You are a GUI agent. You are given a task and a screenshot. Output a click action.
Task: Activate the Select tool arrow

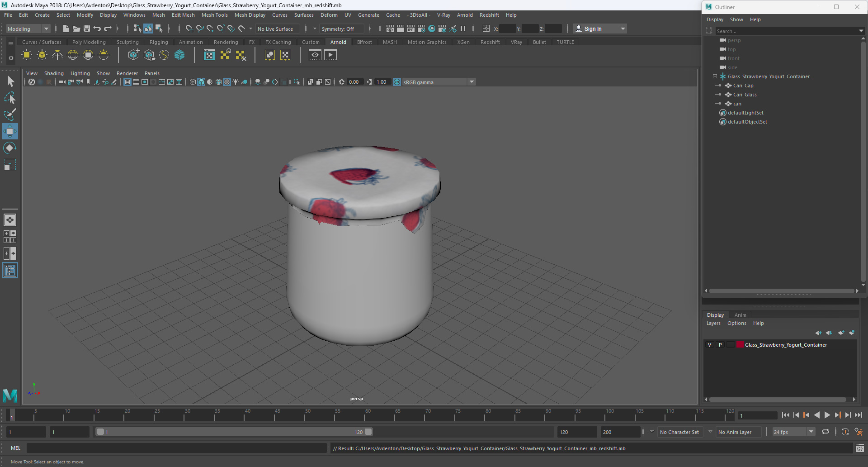point(10,81)
